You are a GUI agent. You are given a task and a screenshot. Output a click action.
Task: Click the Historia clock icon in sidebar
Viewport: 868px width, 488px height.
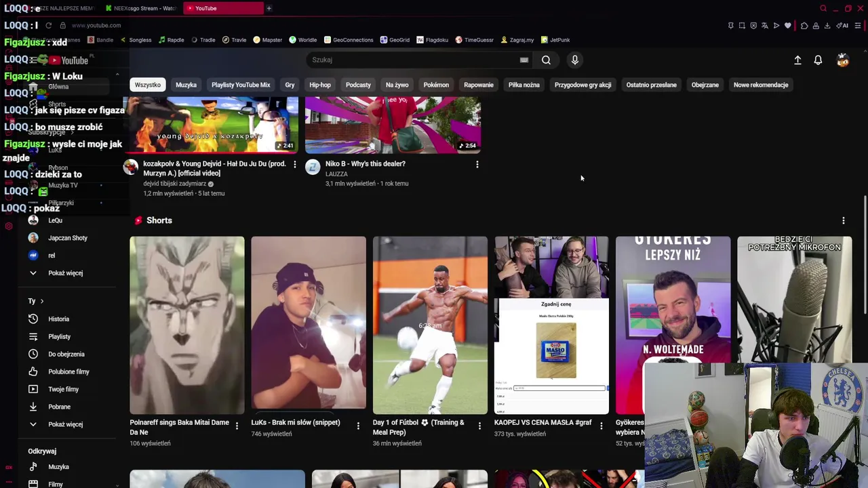click(33, 319)
